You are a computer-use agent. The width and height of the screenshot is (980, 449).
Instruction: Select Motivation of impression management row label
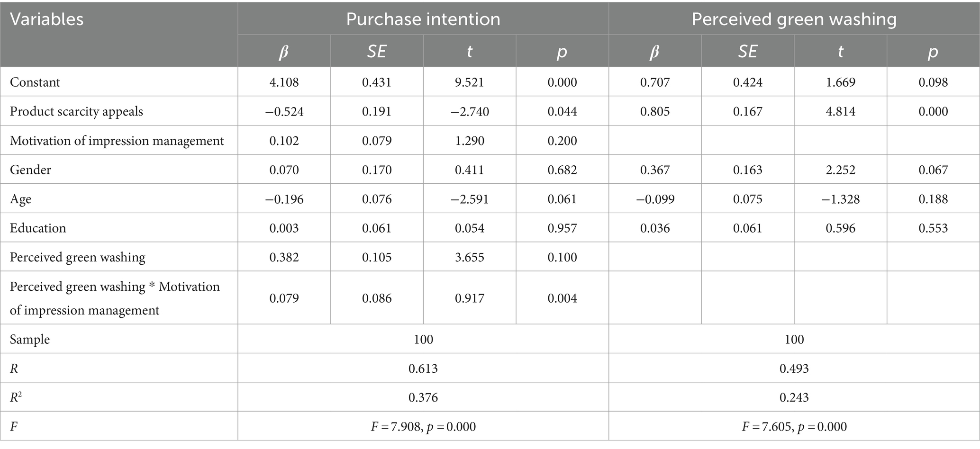(117, 141)
